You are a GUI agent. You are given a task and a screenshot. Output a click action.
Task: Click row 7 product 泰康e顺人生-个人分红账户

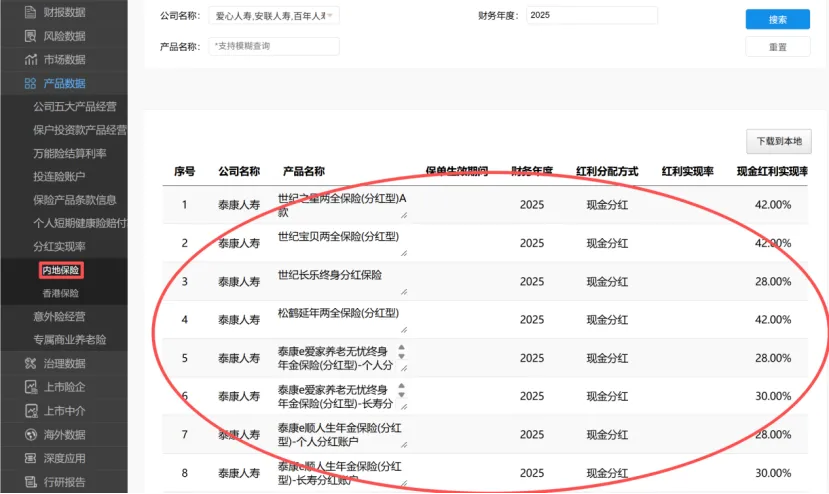[x=342, y=434]
